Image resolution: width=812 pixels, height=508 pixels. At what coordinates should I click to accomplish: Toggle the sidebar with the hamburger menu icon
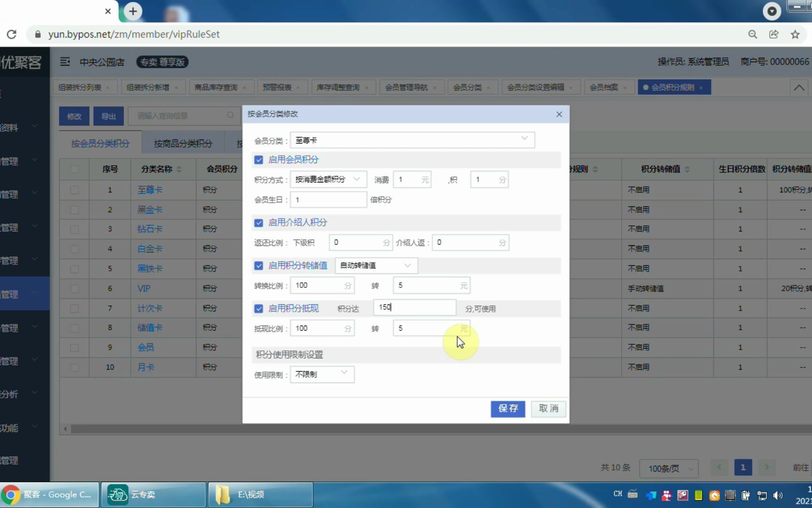65,62
